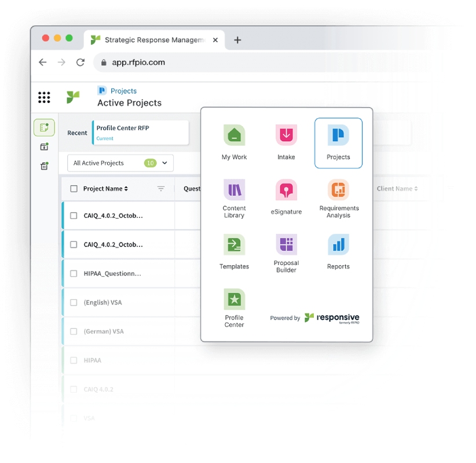Click the HIPAA project name
The width and height of the screenshot is (476, 463).
(x=92, y=361)
